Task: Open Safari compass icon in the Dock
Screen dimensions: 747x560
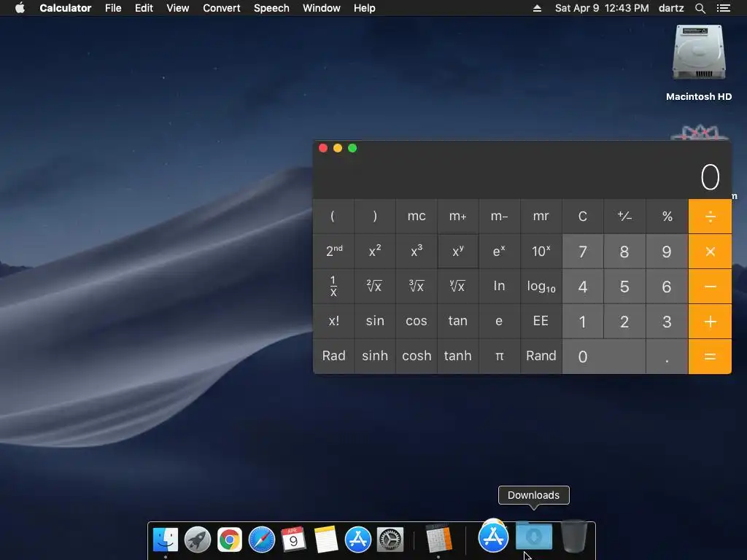Action: (x=262, y=540)
